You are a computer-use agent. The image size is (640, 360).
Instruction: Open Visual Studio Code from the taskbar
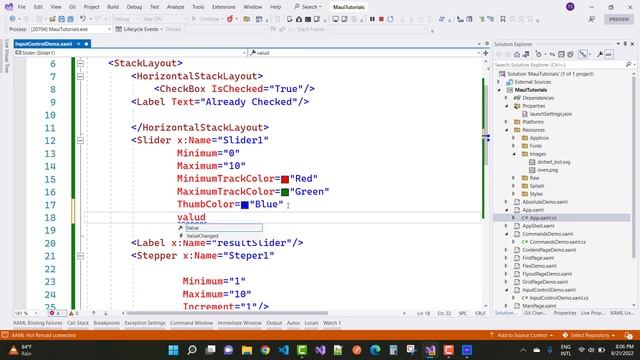coord(284,350)
